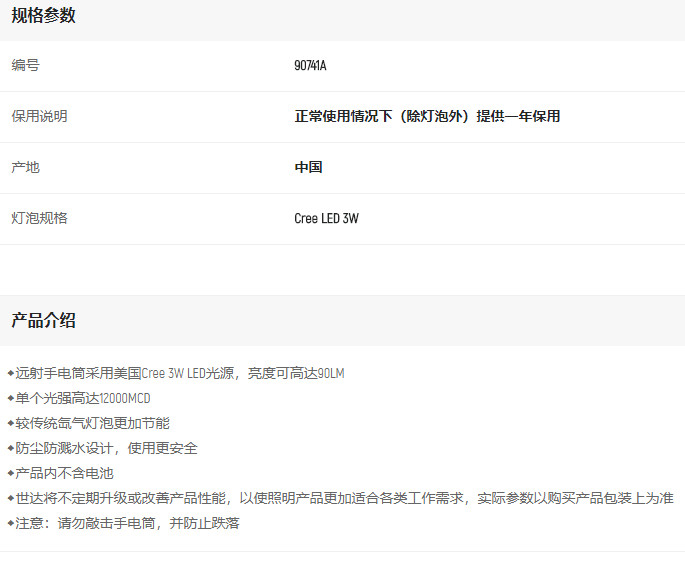Select the 编号 row label

click(x=26, y=66)
